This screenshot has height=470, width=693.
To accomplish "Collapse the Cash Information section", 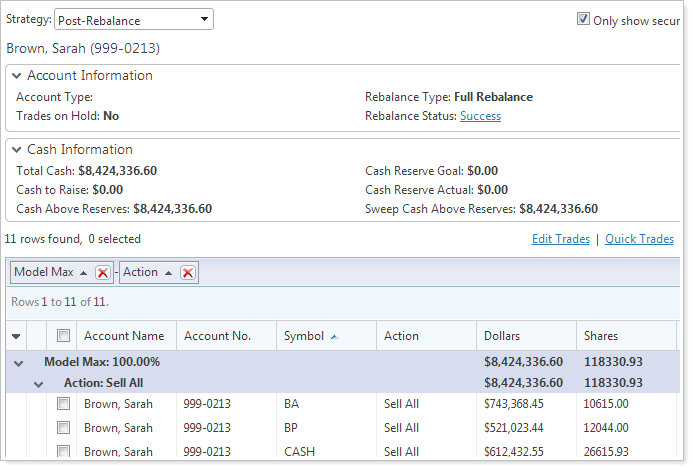I will click(x=16, y=150).
